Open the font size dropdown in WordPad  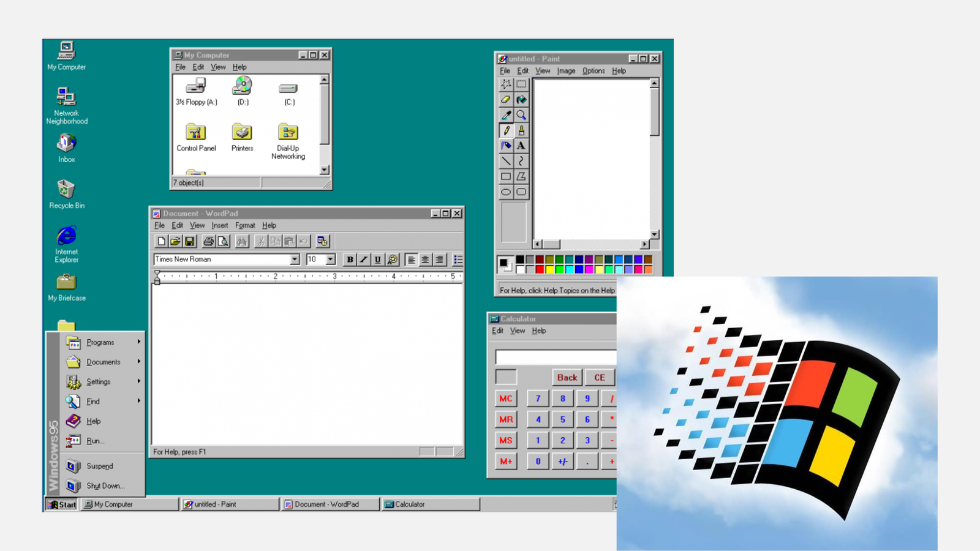tap(331, 259)
